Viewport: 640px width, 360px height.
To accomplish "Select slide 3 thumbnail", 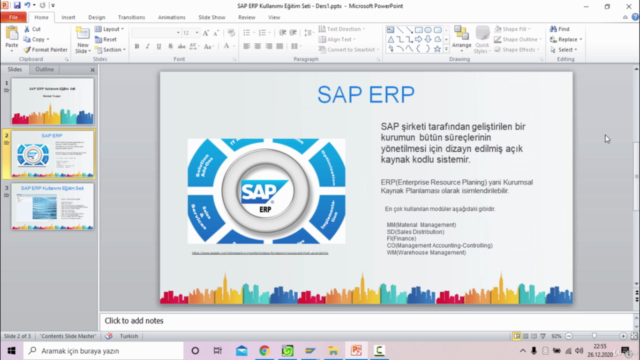I will click(x=53, y=206).
